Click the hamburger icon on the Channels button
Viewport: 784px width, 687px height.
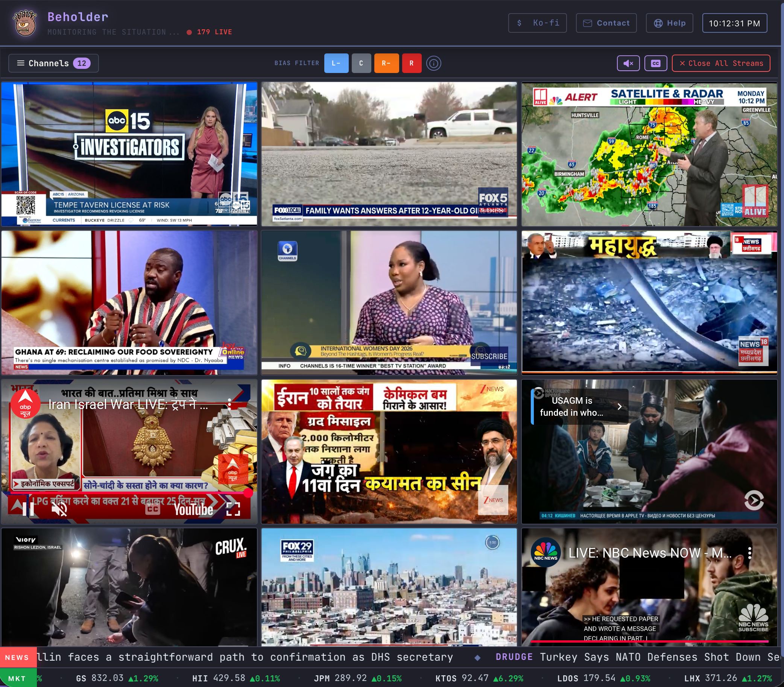click(x=21, y=63)
